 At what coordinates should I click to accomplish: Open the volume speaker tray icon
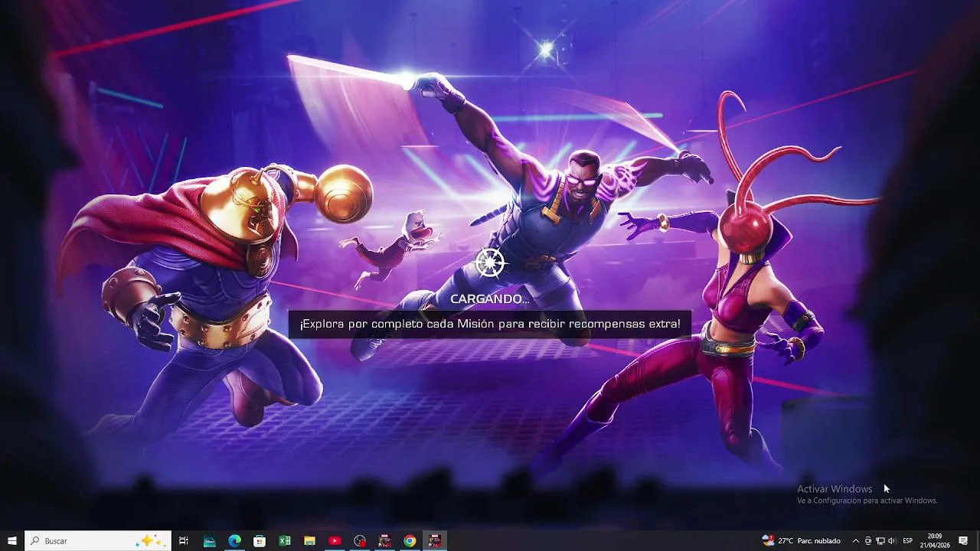[x=891, y=541]
